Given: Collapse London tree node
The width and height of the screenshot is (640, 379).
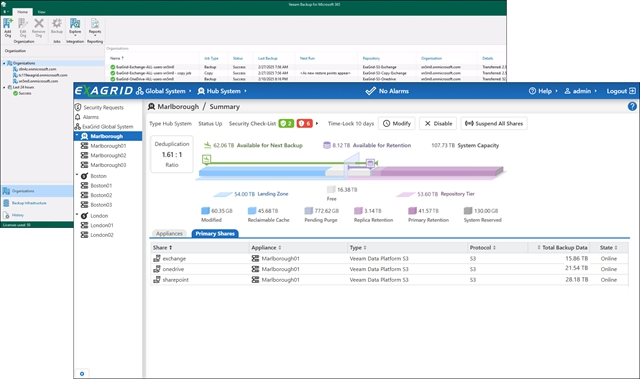Looking at the screenshot, I should (x=77, y=215).
